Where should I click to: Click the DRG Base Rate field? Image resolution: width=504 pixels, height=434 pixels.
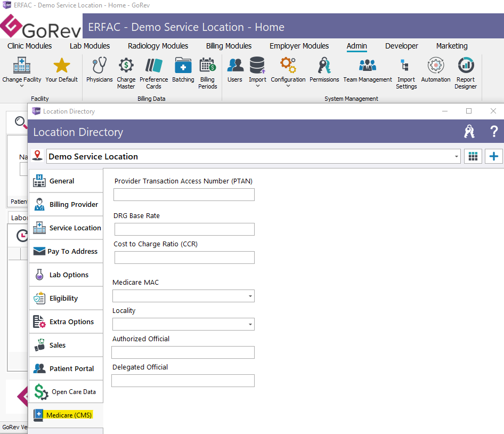pyautogui.click(x=184, y=229)
